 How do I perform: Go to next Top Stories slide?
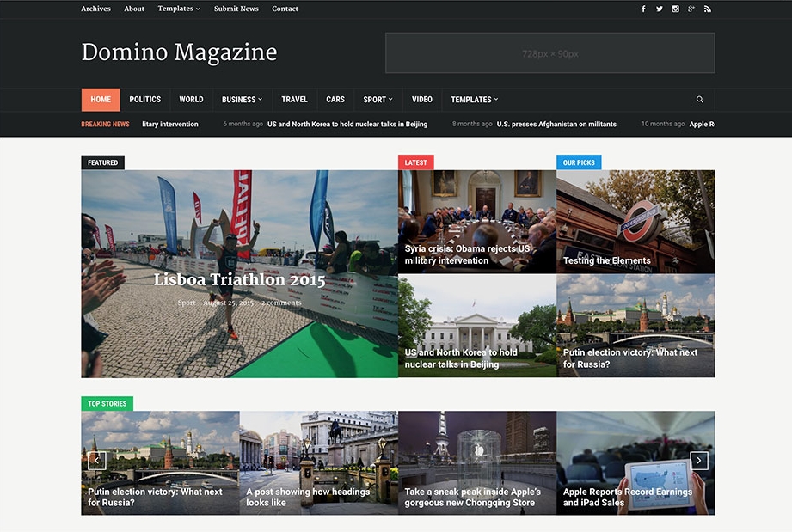[699, 461]
